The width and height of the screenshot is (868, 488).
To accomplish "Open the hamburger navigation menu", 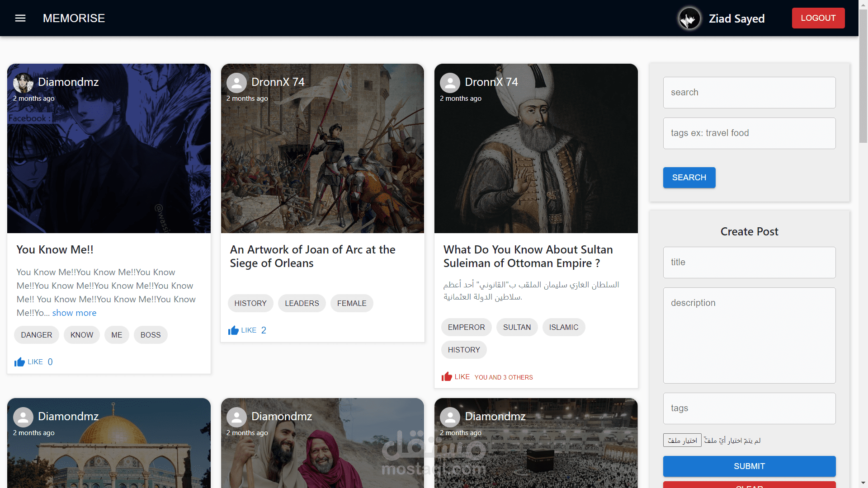I will tap(20, 18).
